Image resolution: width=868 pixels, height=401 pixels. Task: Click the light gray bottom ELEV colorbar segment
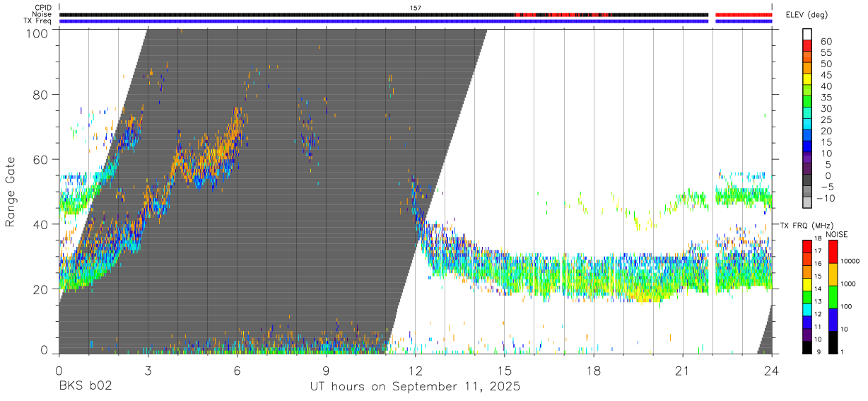tap(807, 202)
